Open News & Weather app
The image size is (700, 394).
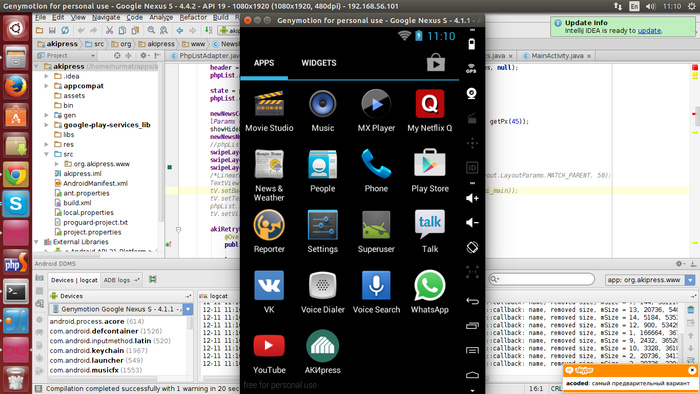click(269, 176)
